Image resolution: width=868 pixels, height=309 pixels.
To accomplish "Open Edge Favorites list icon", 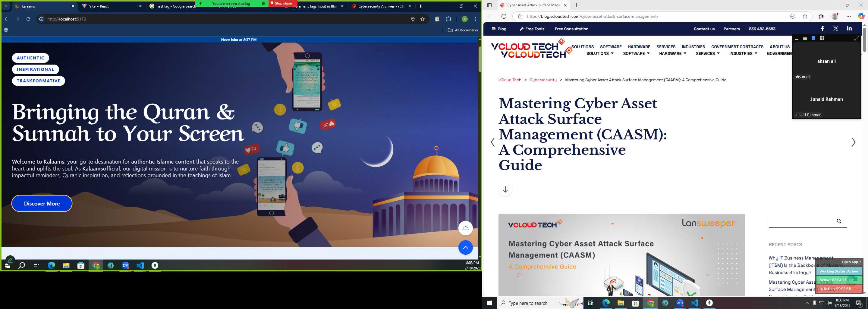I will coord(821,16).
